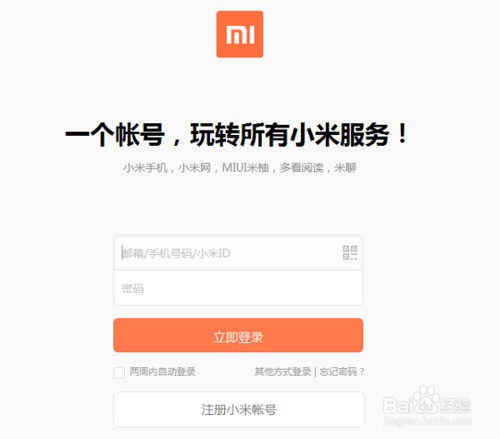Click the 一个帐号 headline text
The height and width of the screenshot is (439, 500).
click(x=115, y=135)
